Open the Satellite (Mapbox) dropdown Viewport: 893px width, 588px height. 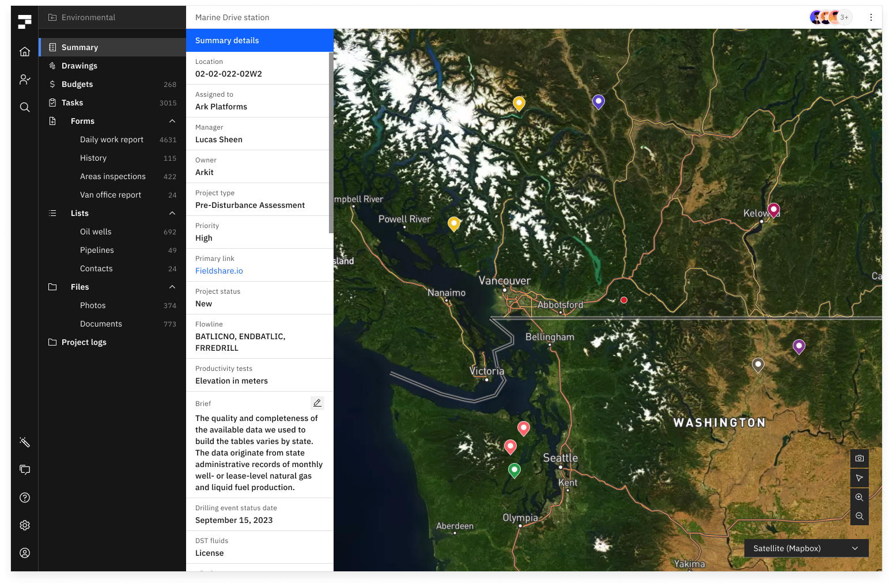coord(806,548)
